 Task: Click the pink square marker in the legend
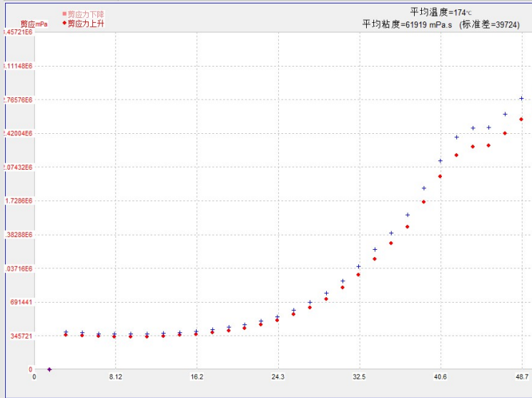coord(64,14)
